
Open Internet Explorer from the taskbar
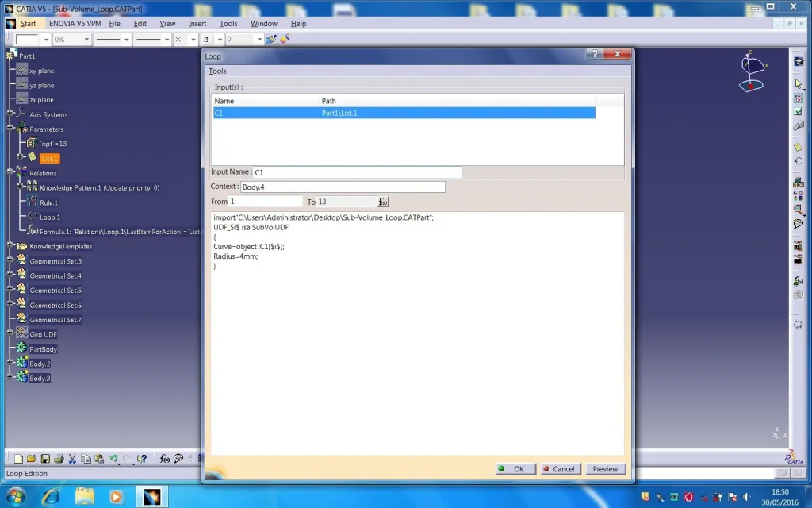click(x=51, y=496)
